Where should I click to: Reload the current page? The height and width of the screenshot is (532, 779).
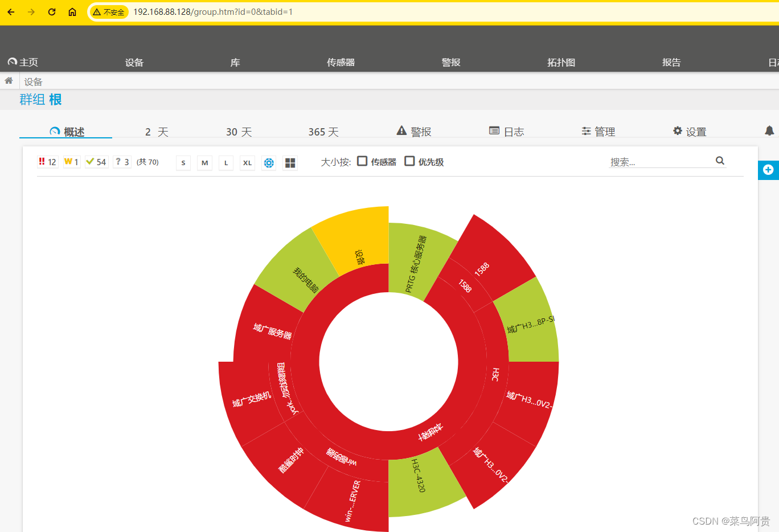(x=52, y=12)
